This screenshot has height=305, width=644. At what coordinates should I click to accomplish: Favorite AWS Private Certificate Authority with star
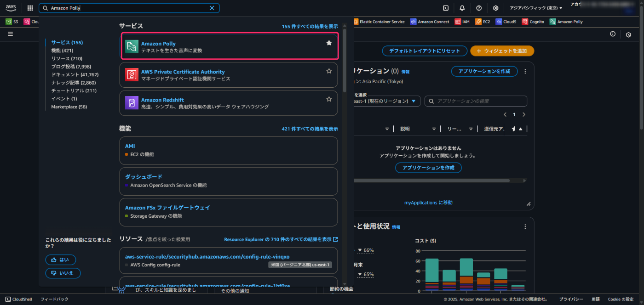[329, 71]
